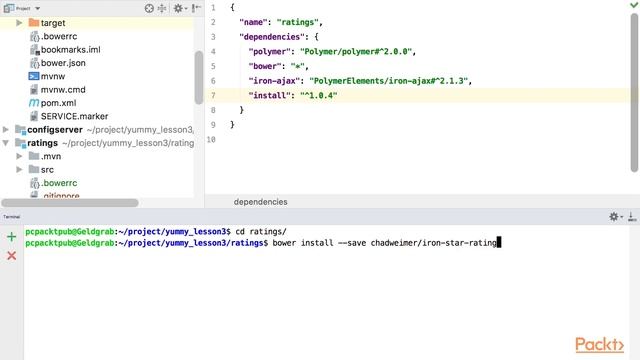Click the scroll-from-source target icon
Image resolution: width=640 pixels, height=360 pixels.
pyautogui.click(x=149, y=8)
